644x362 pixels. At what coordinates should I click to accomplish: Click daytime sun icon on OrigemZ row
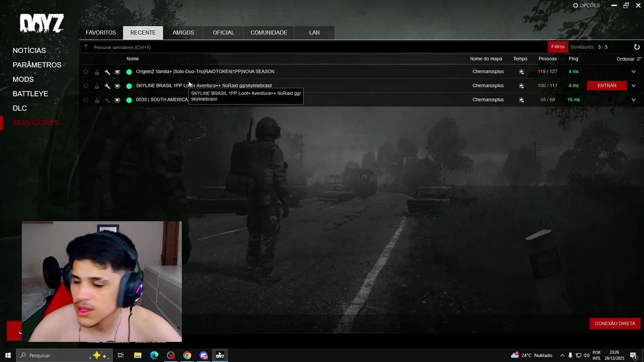coord(521,72)
